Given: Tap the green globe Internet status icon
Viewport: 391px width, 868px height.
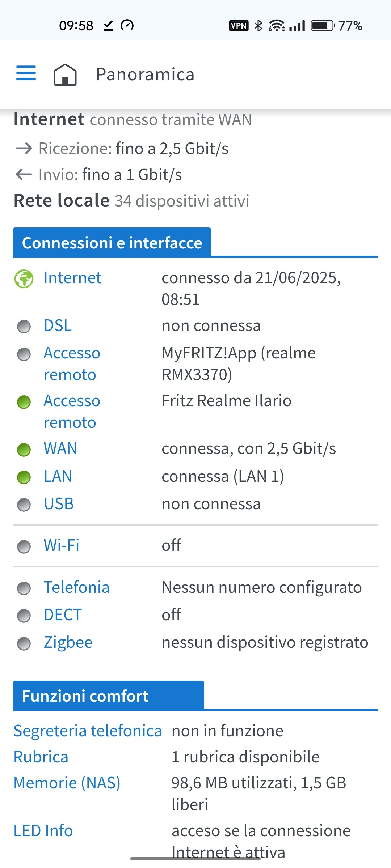Looking at the screenshot, I should [x=24, y=279].
